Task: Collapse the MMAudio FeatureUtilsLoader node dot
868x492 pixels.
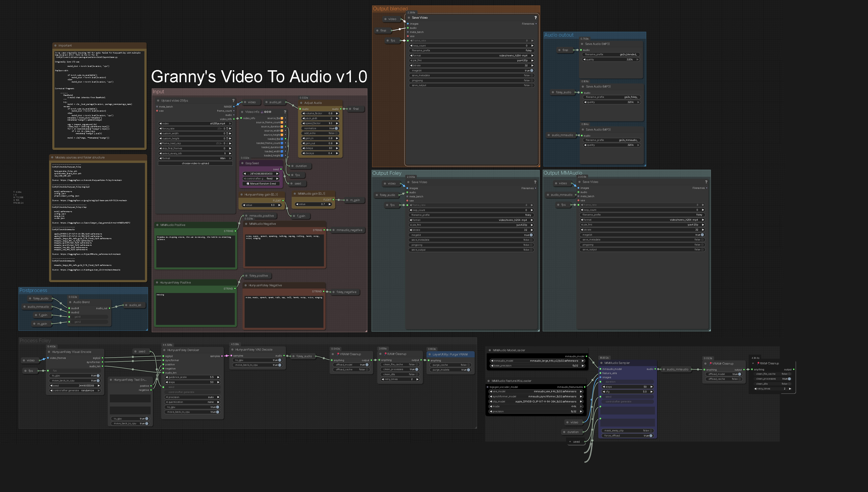Action: (x=489, y=381)
